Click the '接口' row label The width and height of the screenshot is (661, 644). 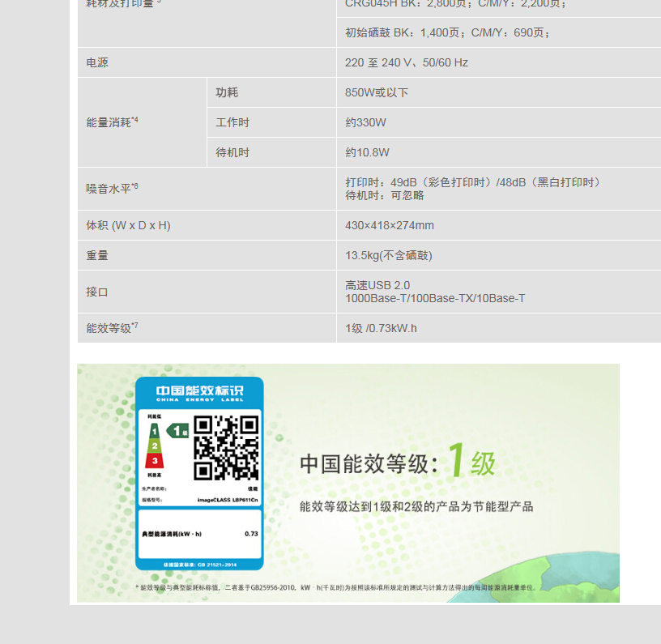(97, 292)
